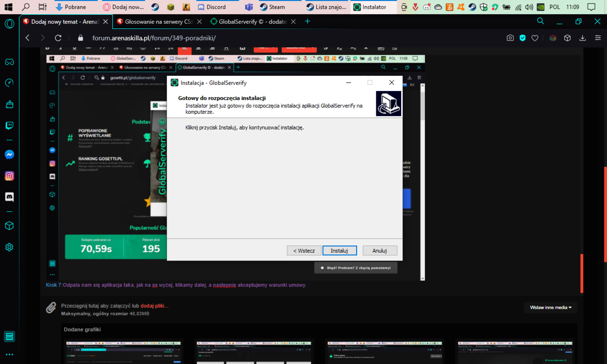Click the dodaj pliki link
This screenshot has width=607, height=364.
click(x=154, y=306)
